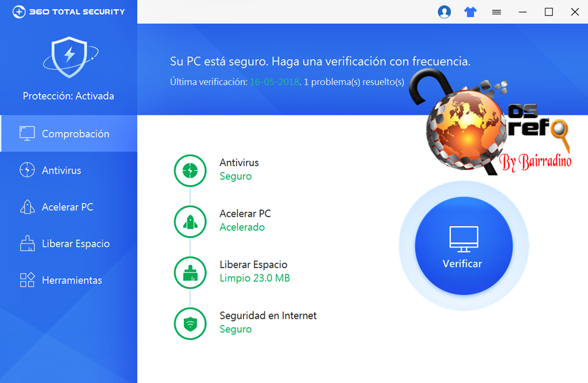Click the "Seguridad en Internet" heading
The height and width of the screenshot is (383, 588).
pos(268,315)
